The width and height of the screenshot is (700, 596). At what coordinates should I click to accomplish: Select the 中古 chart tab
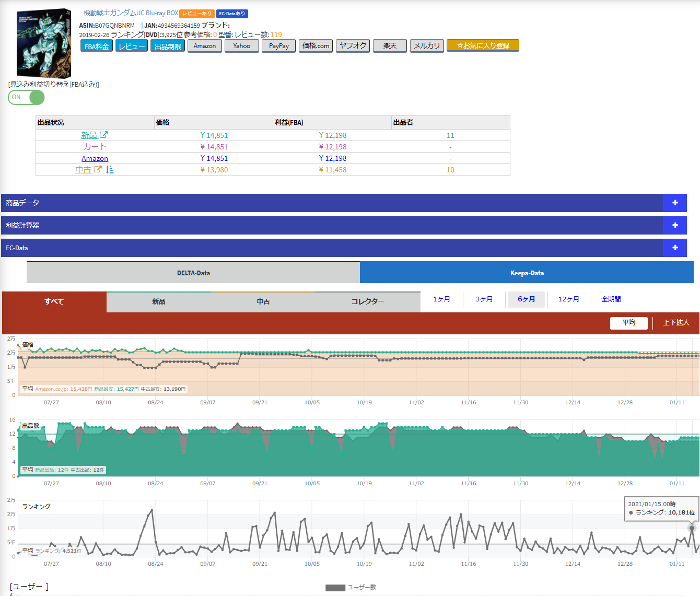coord(263,302)
